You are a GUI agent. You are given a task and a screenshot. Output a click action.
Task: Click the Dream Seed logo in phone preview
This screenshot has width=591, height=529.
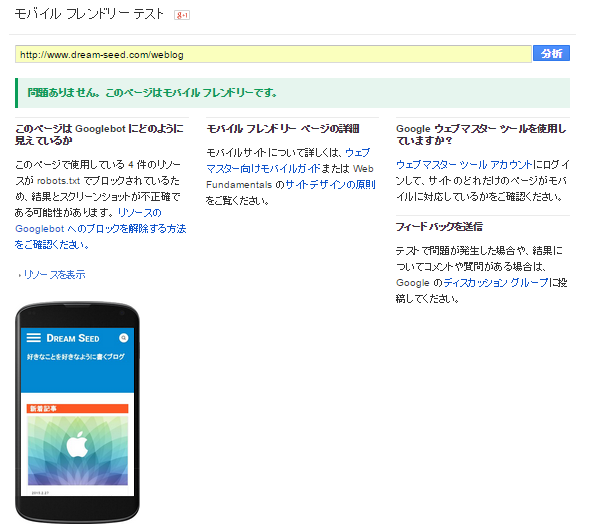pyautogui.click(x=73, y=338)
